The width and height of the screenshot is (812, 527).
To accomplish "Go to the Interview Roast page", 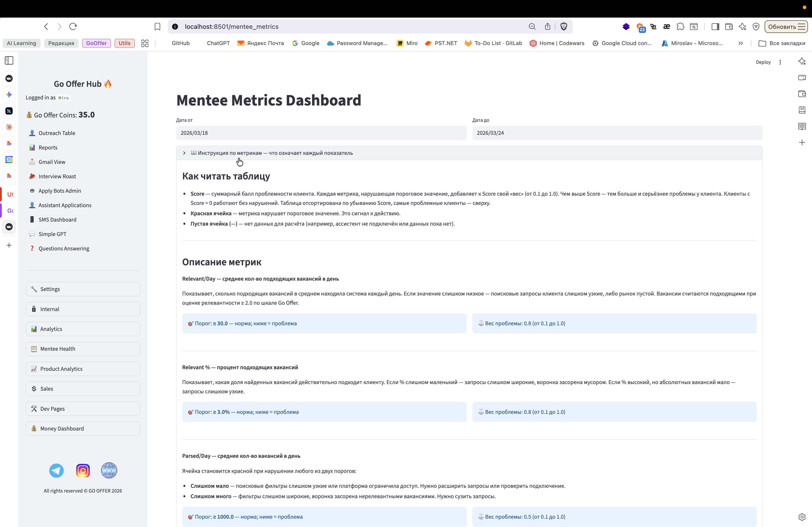I will pos(57,176).
